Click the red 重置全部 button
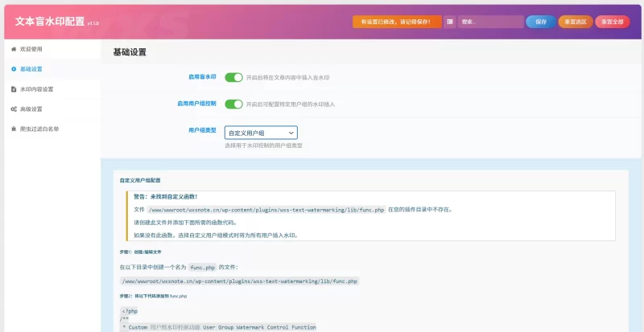This screenshot has width=644, height=332. pyautogui.click(x=613, y=22)
